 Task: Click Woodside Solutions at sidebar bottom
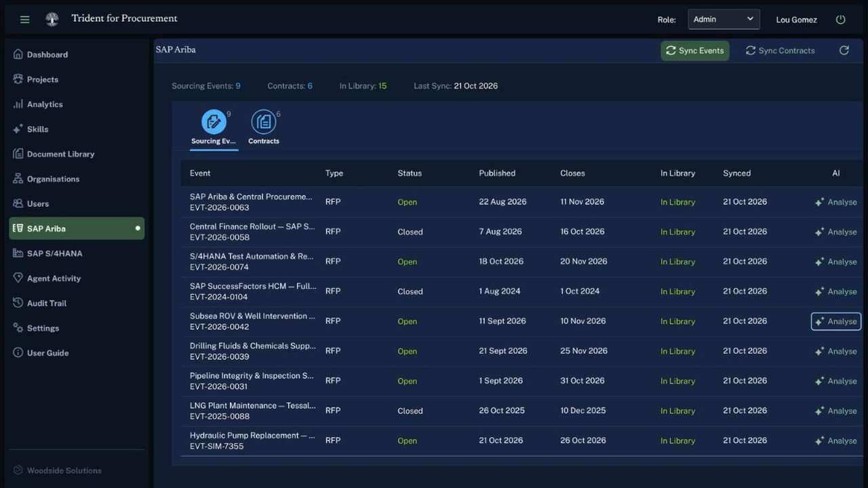pyautogui.click(x=64, y=470)
